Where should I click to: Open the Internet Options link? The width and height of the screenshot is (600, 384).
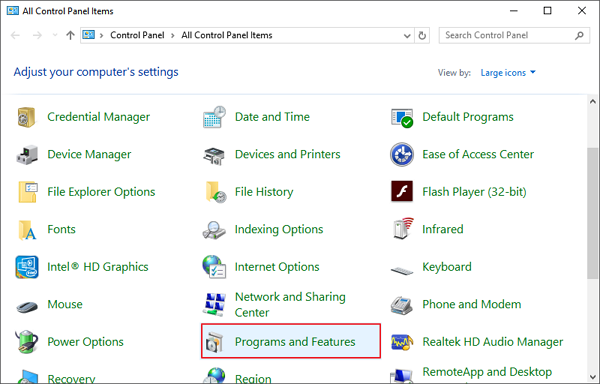277,267
